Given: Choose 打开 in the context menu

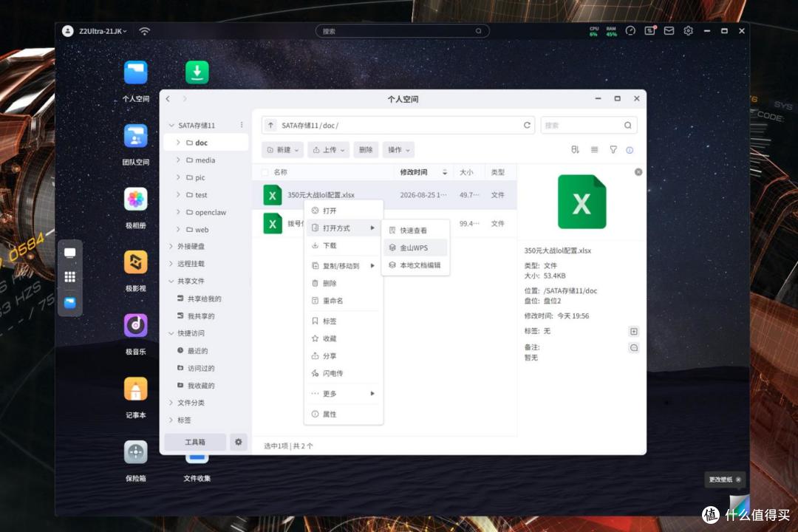Looking at the screenshot, I should 344,211.
